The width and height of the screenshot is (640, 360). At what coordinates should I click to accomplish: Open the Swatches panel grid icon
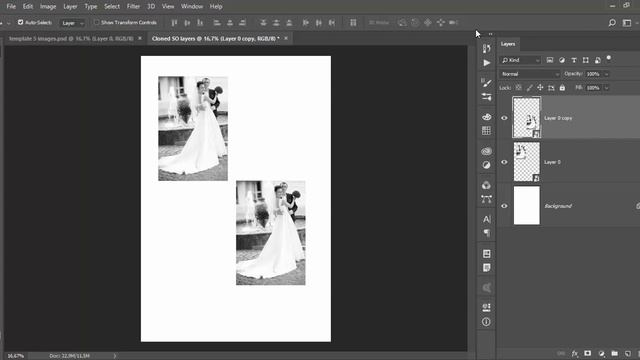click(486, 131)
